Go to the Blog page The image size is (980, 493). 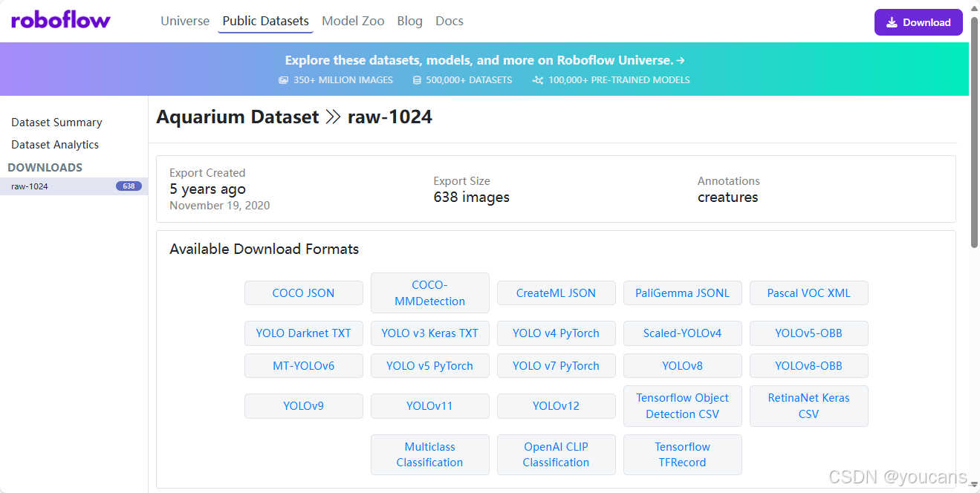(410, 21)
